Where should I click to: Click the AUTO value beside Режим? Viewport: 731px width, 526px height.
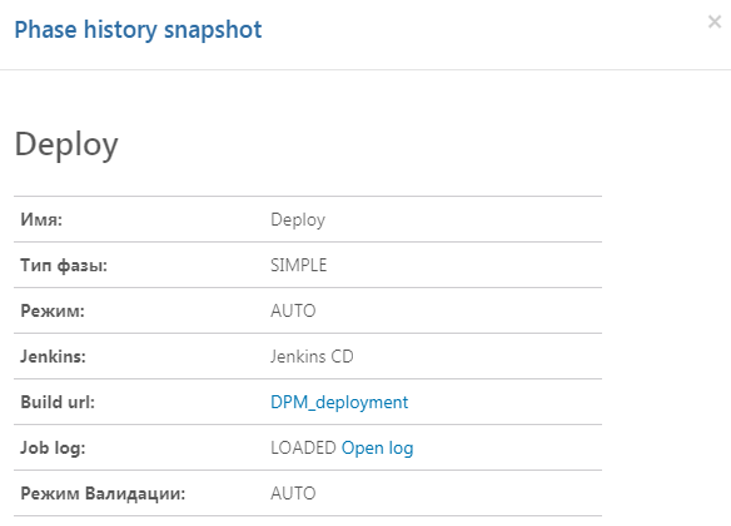(293, 311)
